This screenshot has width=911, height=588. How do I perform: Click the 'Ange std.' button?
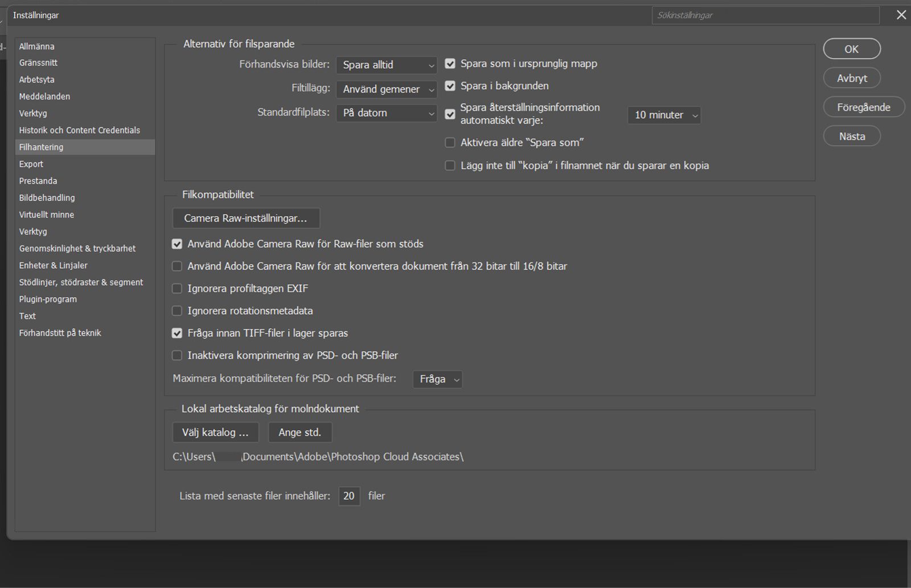(x=299, y=433)
